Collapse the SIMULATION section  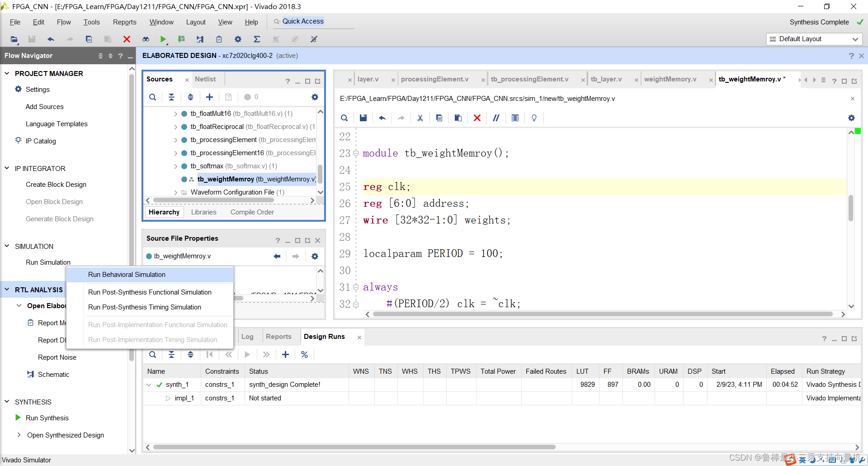pos(7,246)
